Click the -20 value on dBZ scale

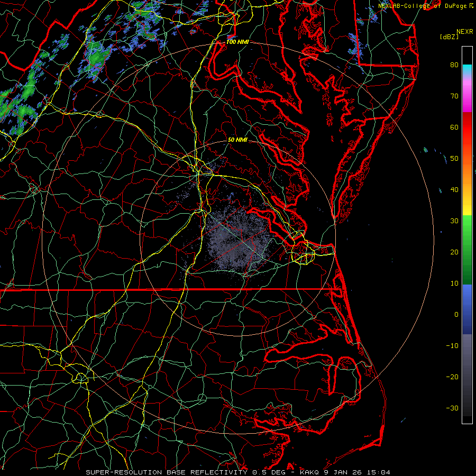click(x=452, y=377)
